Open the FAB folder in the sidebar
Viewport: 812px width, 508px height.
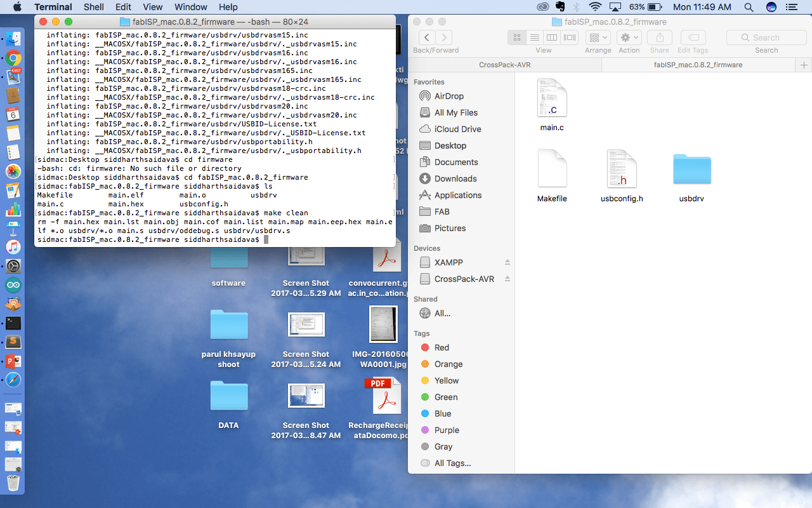pyautogui.click(x=442, y=211)
